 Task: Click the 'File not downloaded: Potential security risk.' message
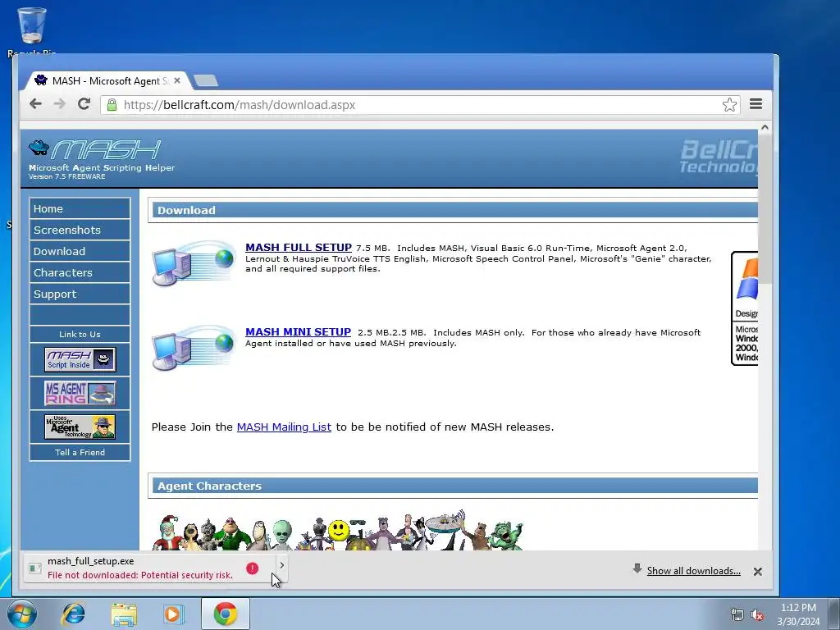coord(140,575)
